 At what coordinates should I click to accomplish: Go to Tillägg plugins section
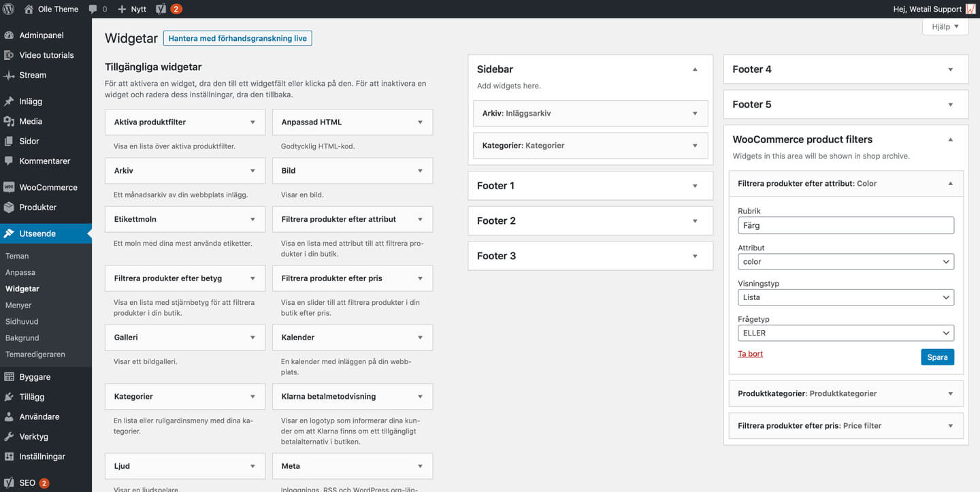point(32,397)
